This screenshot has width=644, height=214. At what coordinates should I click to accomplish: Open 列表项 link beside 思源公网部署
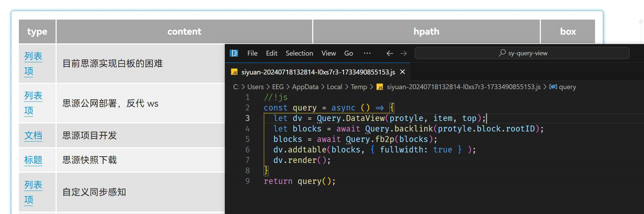pos(33,103)
